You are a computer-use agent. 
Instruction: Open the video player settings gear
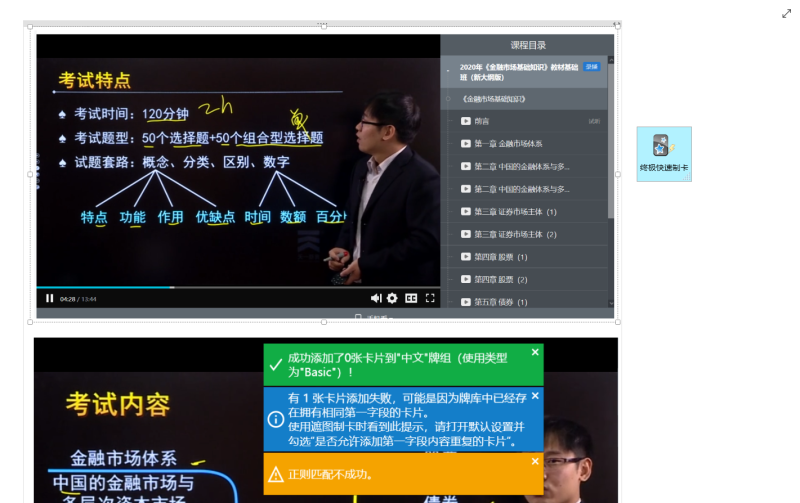point(392,298)
